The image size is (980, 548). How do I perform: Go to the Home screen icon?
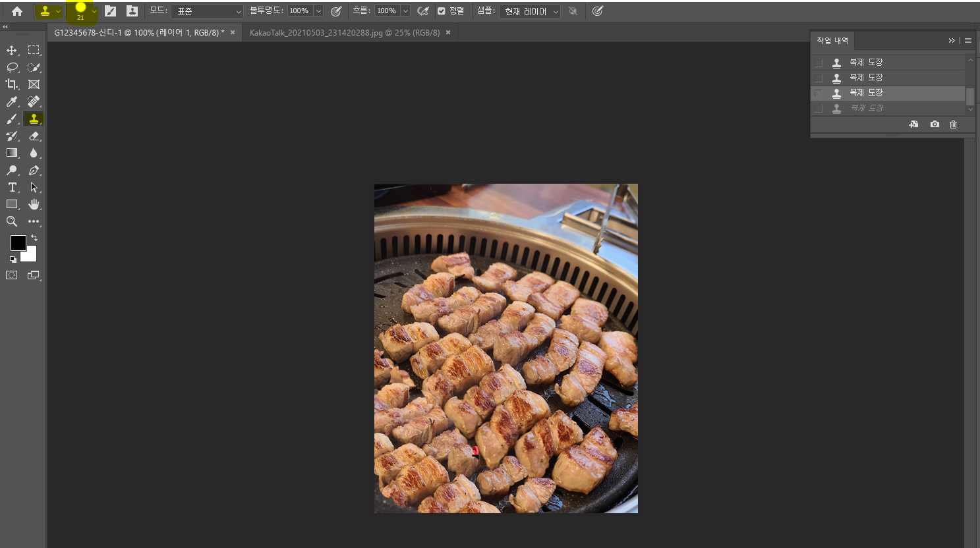[17, 11]
